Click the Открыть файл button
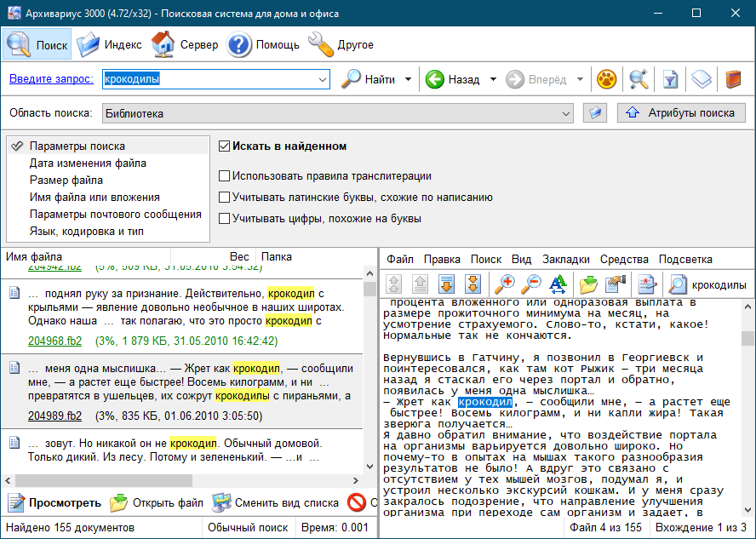The height and width of the screenshot is (539, 756). (156, 503)
